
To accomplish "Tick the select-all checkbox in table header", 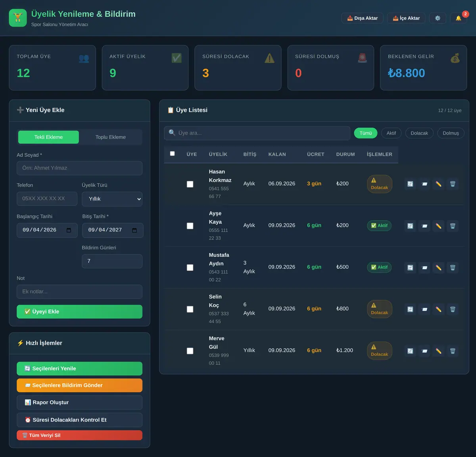I will tap(172, 154).
